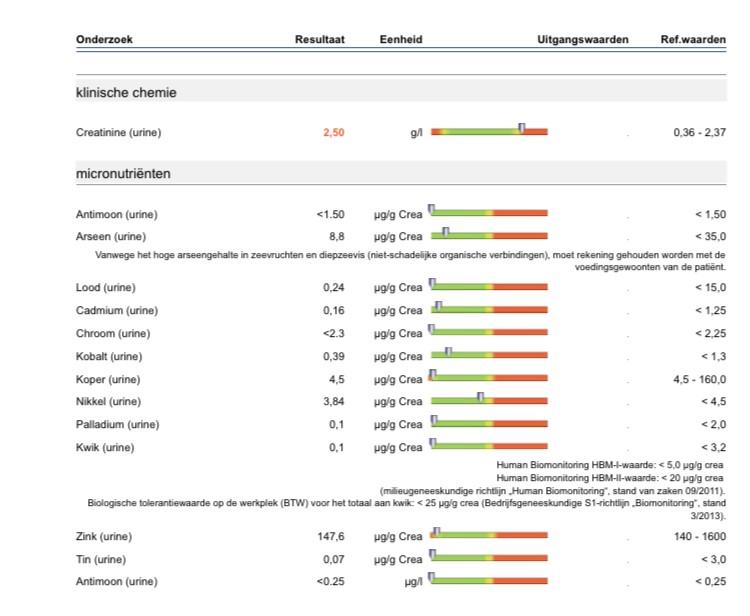This screenshot has width=750, height=616.
Task: Click the reference range 0,36 - 2,37
Action: (699, 132)
